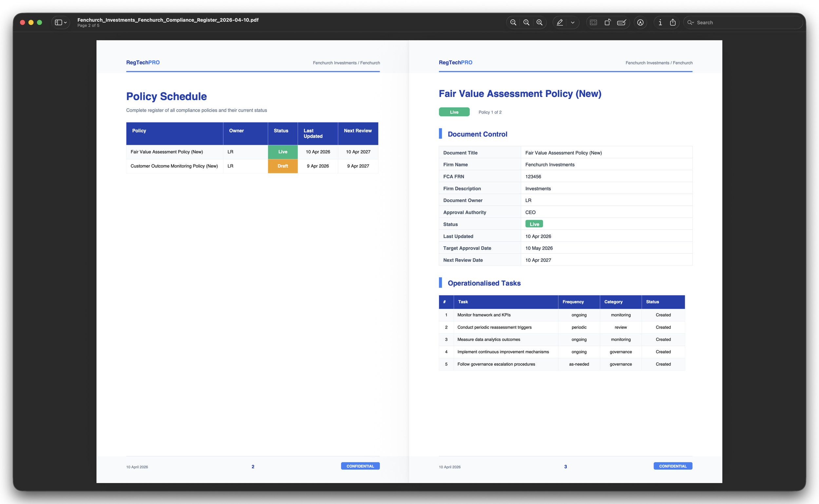Click into the Search field
The width and height of the screenshot is (819, 504).
(747, 22)
